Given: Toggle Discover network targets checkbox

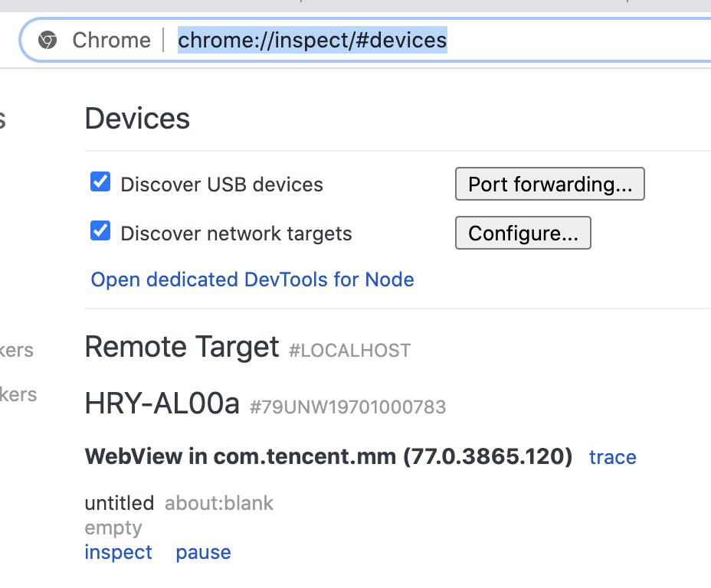Looking at the screenshot, I should (x=100, y=231).
